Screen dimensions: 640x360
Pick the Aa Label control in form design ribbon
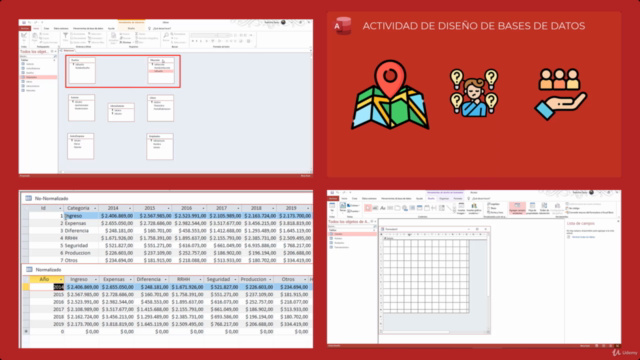coord(383,208)
